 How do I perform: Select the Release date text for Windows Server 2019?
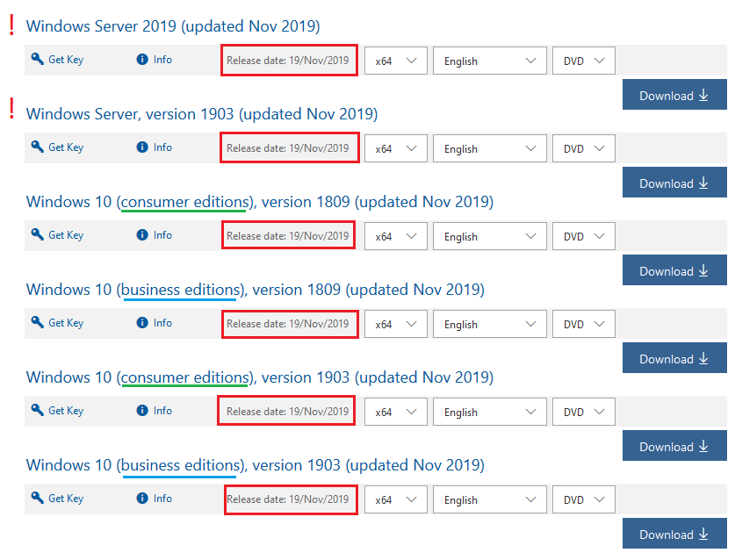[288, 61]
